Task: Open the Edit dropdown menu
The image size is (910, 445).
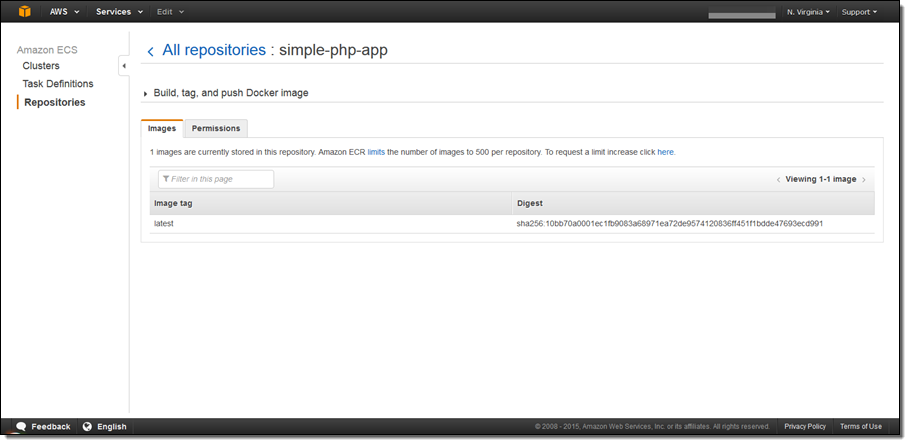Action: 170,12
